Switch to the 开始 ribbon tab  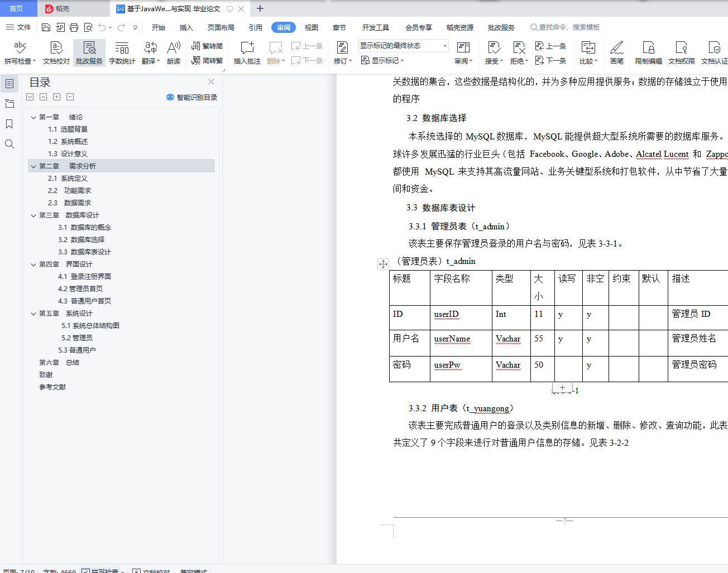click(159, 27)
